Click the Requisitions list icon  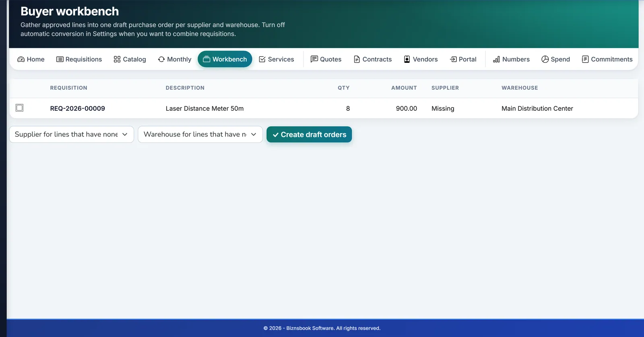(x=60, y=59)
